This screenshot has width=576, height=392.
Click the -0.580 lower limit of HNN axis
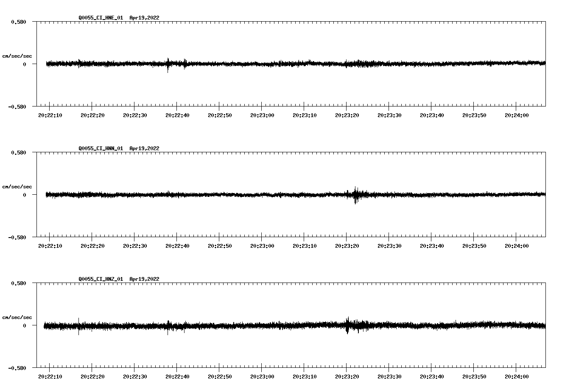point(17,237)
